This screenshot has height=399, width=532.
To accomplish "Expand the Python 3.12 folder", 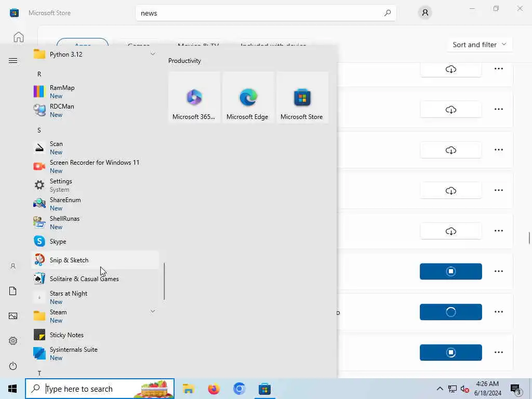I will (x=95, y=54).
